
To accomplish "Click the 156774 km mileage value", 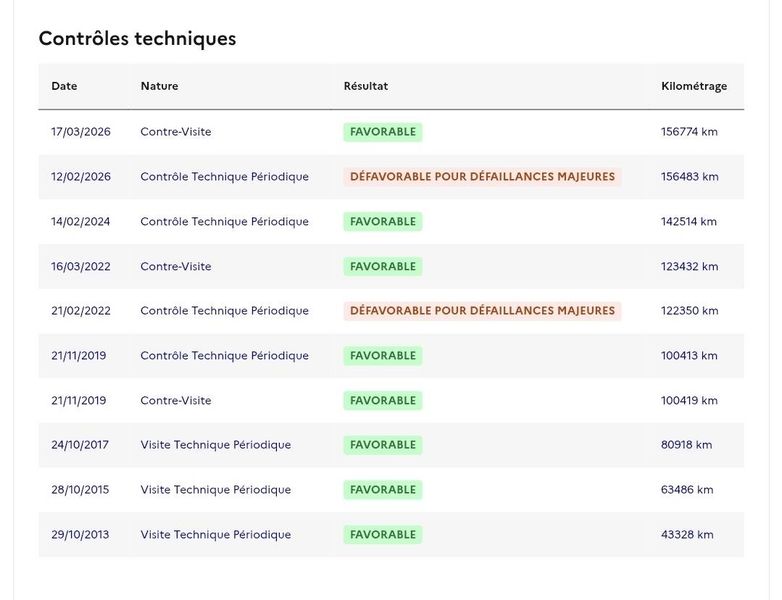I will tap(689, 132).
